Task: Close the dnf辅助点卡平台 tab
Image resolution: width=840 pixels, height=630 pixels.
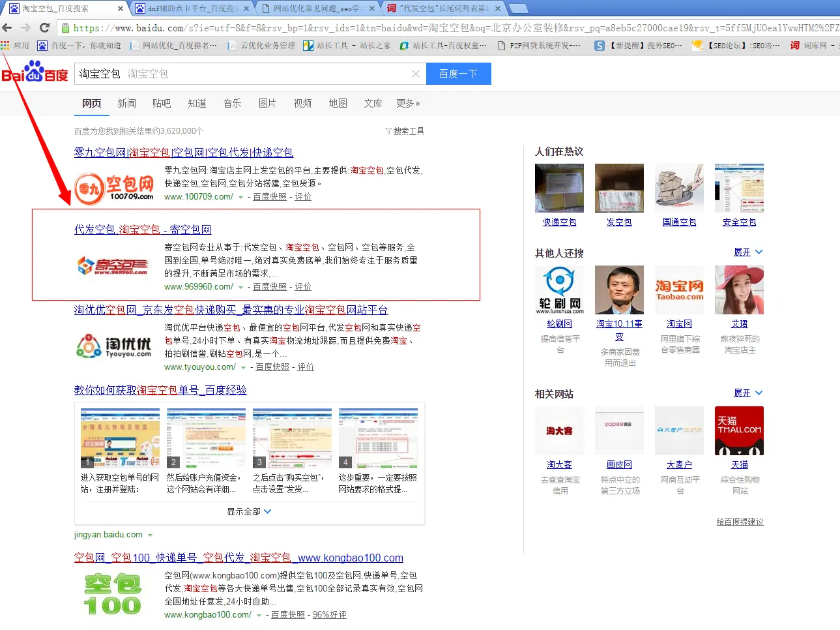Action: click(246, 8)
